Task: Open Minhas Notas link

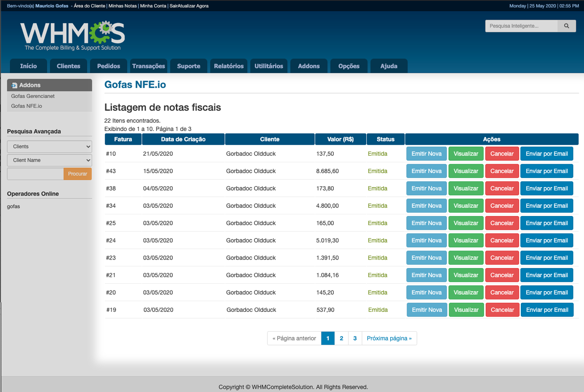Action: [x=123, y=6]
